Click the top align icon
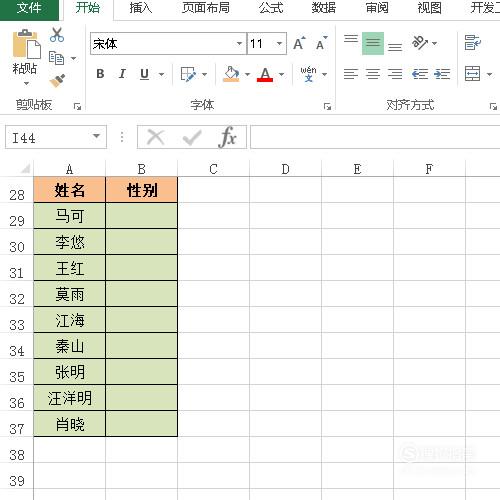Screen dimensions: 500x500 351,39
